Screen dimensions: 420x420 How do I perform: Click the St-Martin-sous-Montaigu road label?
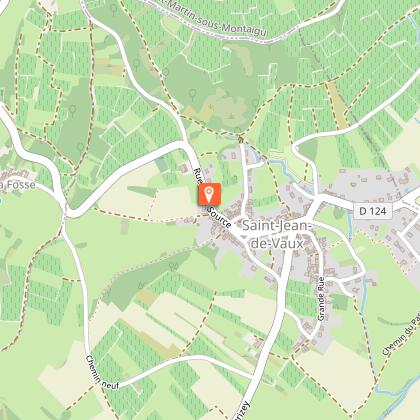[207, 18]
